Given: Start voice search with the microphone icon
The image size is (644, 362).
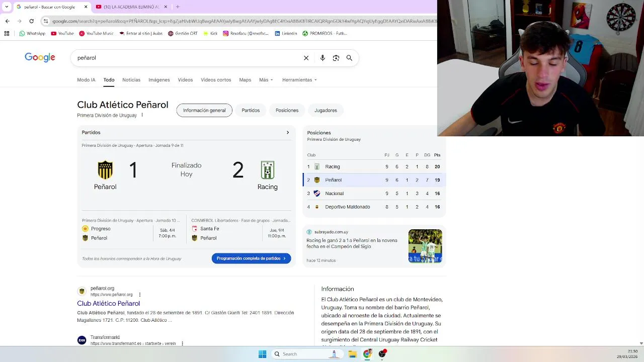Looking at the screenshot, I should [323, 58].
